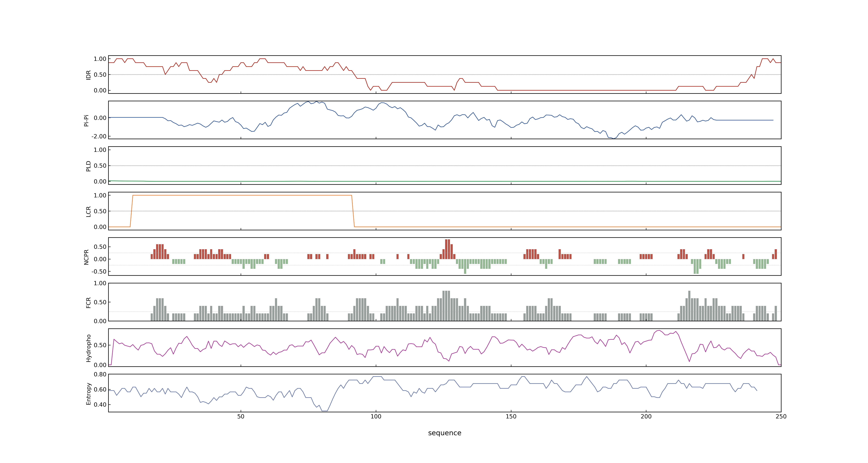Click the x-axis tick label 250
Viewport: 868px width, 463px height.
click(x=781, y=416)
